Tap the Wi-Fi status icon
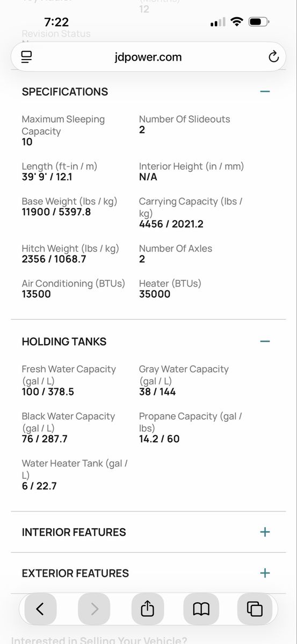This screenshot has height=644, width=297. pyautogui.click(x=236, y=22)
